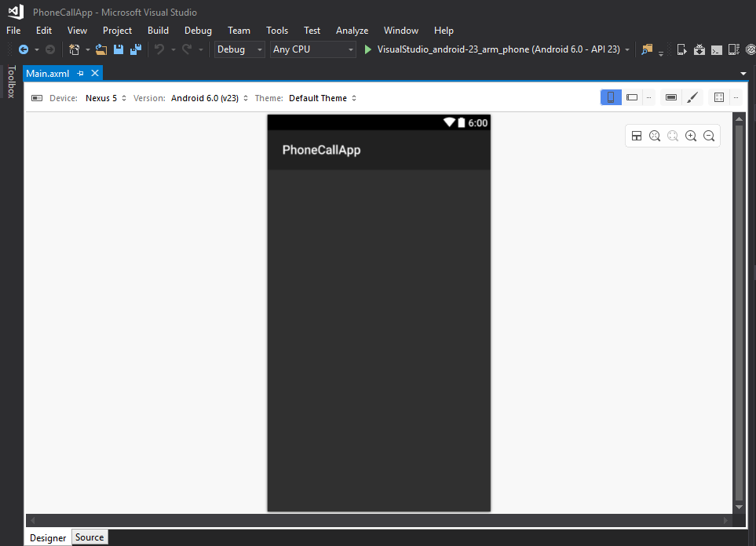Click the Save All disks icon
The height and width of the screenshot is (546, 756).
point(136,49)
